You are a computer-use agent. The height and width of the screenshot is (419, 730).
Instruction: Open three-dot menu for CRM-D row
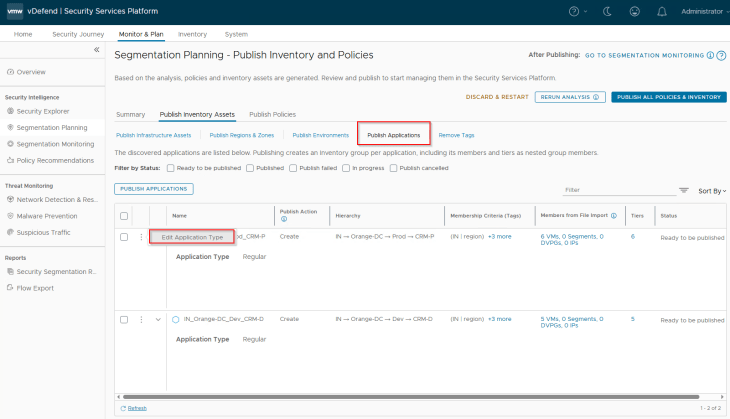click(x=141, y=319)
